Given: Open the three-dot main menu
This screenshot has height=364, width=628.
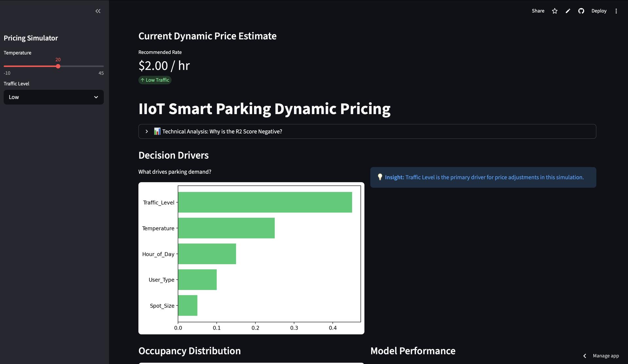Looking at the screenshot, I should point(616,11).
